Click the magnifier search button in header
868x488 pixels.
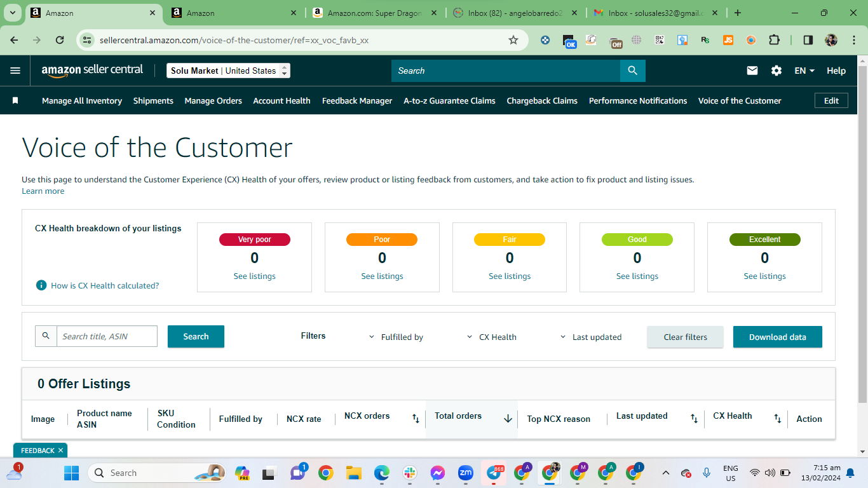[x=632, y=71]
